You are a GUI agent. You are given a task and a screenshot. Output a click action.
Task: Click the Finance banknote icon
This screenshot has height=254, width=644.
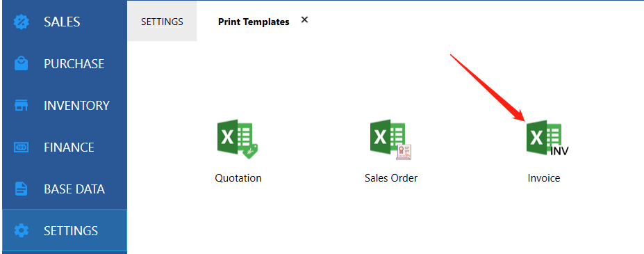pos(22,148)
